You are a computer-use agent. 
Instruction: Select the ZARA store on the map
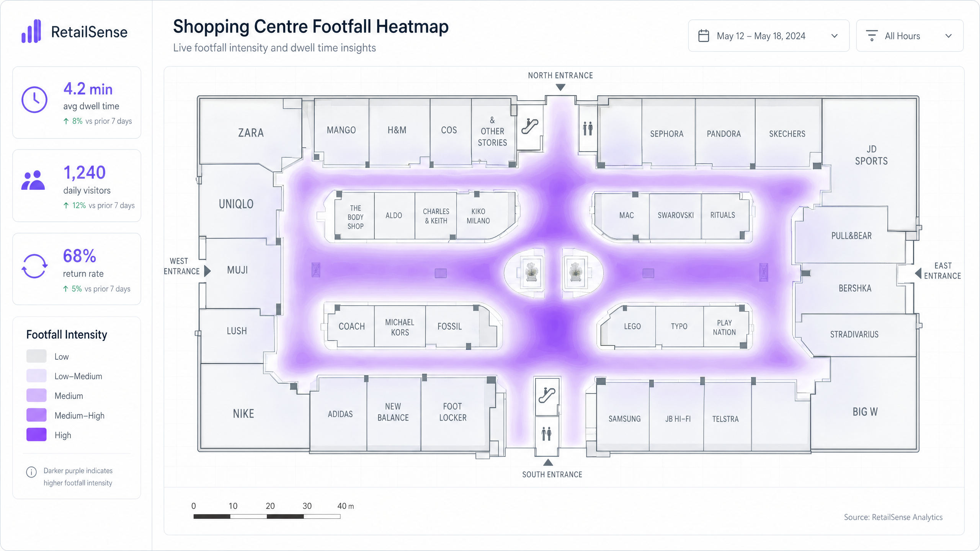[x=250, y=132]
